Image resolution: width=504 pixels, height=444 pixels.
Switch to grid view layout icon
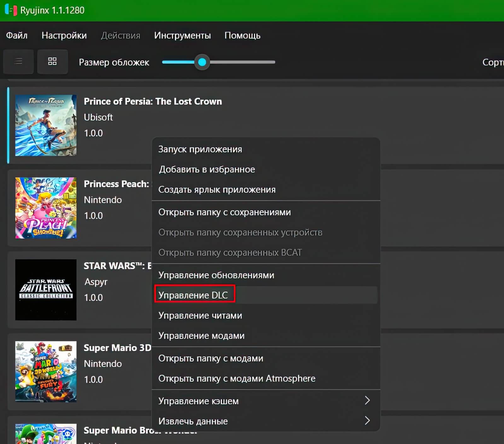52,61
